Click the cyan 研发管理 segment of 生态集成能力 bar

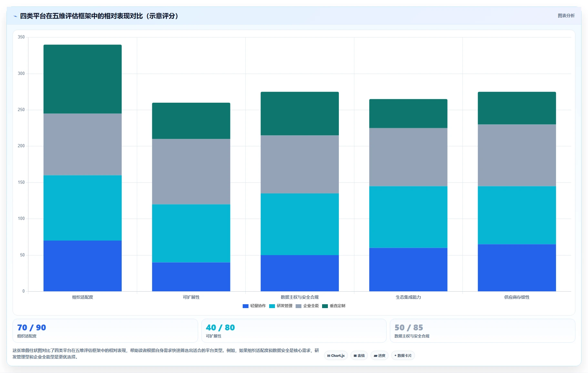coord(408,217)
